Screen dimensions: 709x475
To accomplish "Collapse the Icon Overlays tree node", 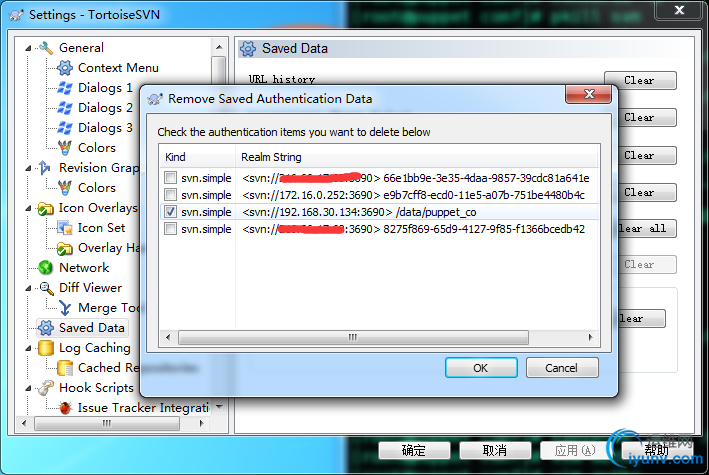I will point(28,208).
